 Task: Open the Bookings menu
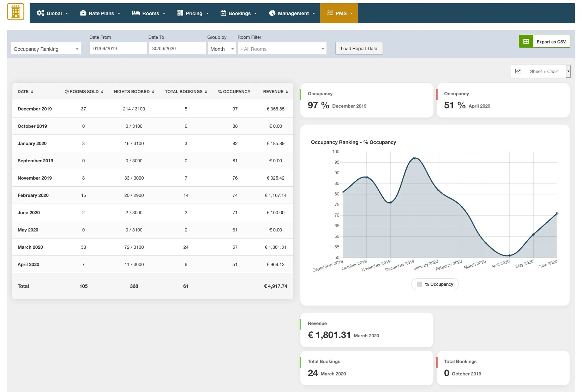[x=239, y=13]
